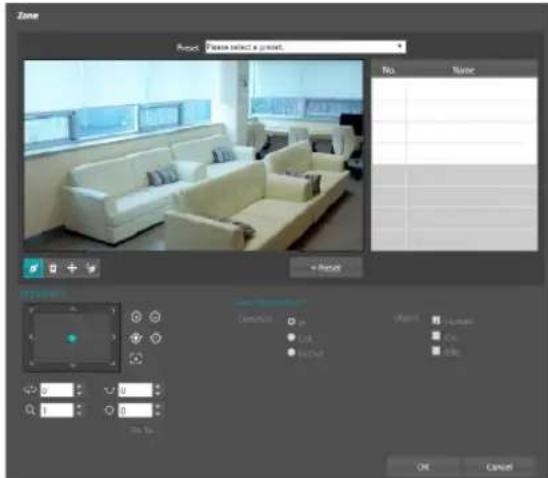Click the focus far icon
This screenshot has height=478, width=548.
pos(156,338)
